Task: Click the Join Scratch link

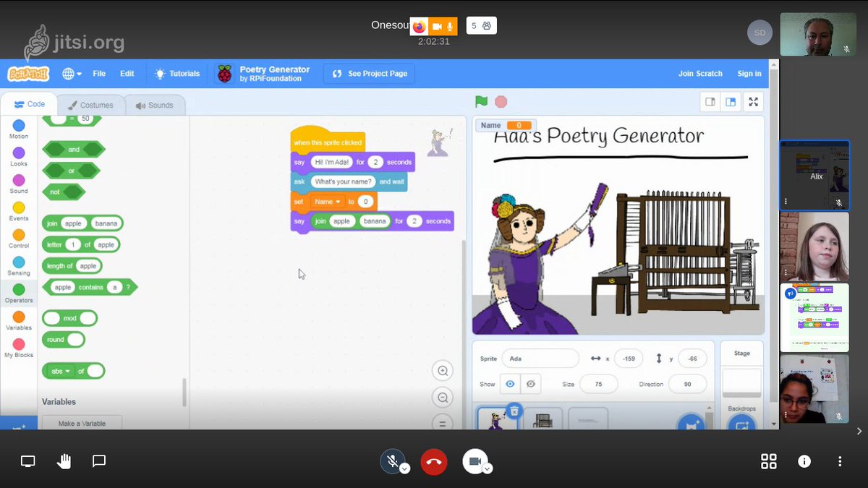Action: (x=700, y=74)
